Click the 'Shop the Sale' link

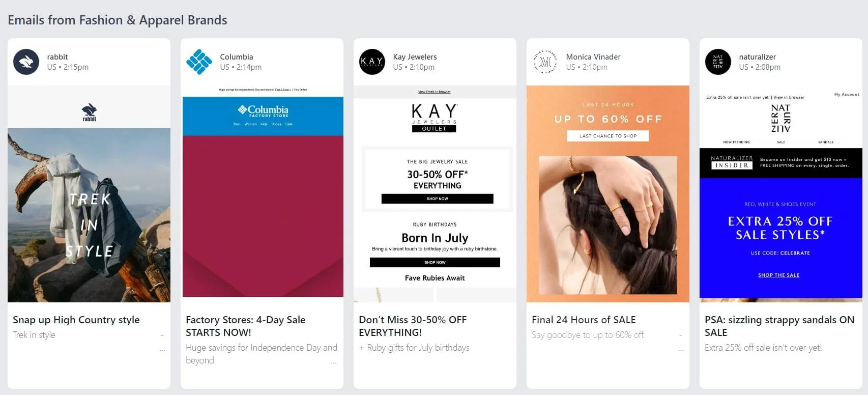pos(778,275)
